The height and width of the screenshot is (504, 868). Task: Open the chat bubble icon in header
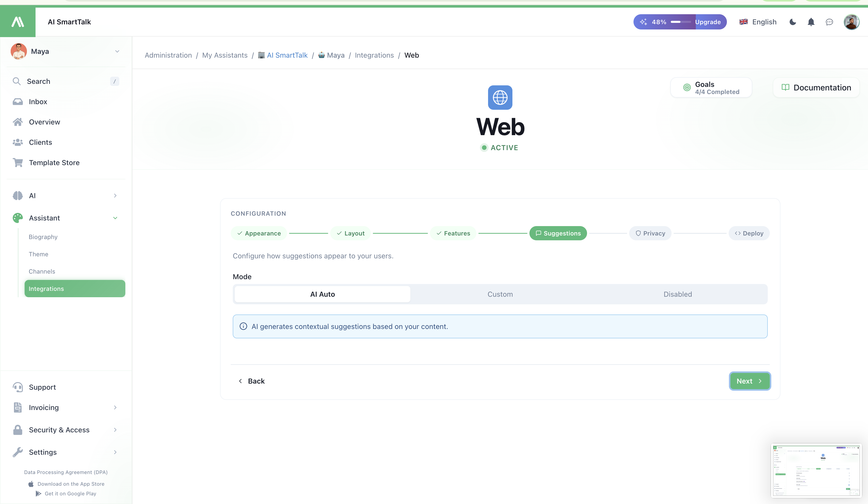(x=829, y=22)
